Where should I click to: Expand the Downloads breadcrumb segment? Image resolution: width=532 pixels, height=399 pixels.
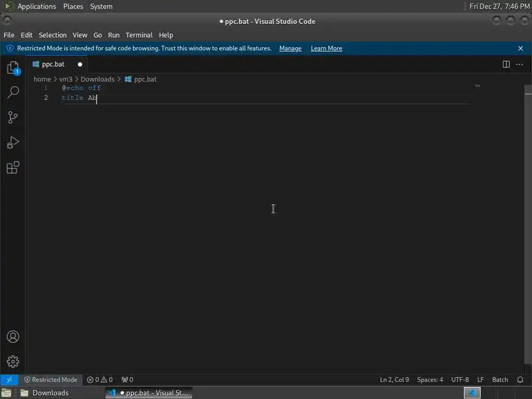point(97,79)
